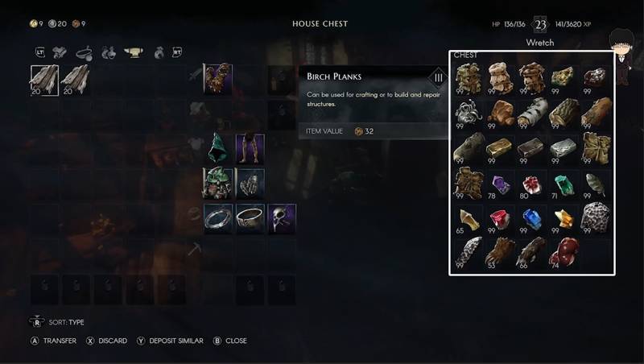Click the Discard button
The height and width of the screenshot is (364, 644).
106,341
